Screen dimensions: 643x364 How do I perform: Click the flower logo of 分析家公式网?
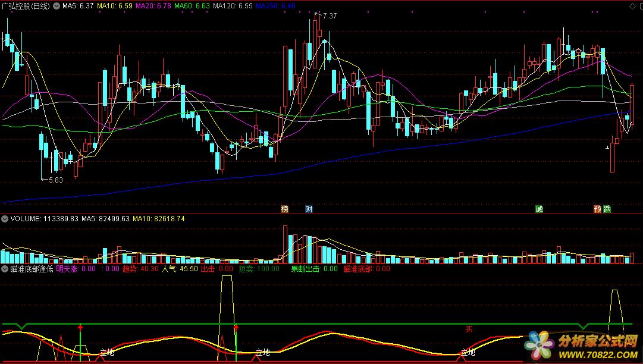pos(539,345)
